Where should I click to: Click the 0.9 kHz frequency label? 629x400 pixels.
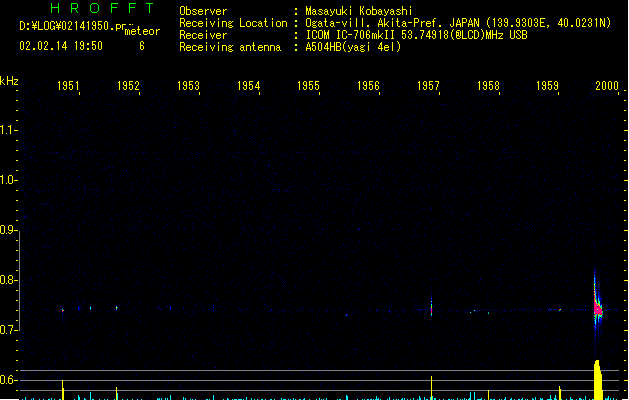pos(8,229)
